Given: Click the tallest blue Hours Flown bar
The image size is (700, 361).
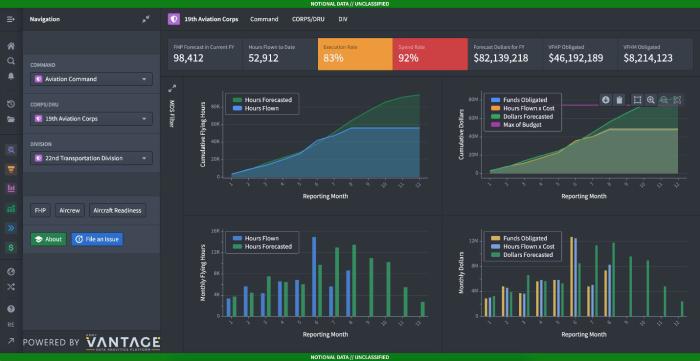Looking at the screenshot, I should 314,276.
